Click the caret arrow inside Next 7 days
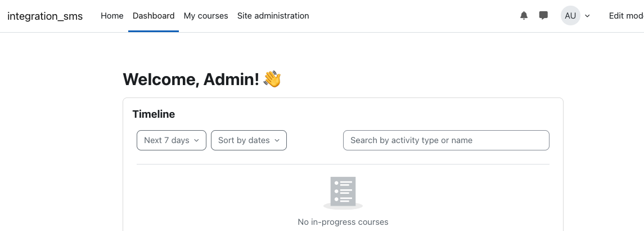Viewport: 644px width, 231px height. (196, 140)
